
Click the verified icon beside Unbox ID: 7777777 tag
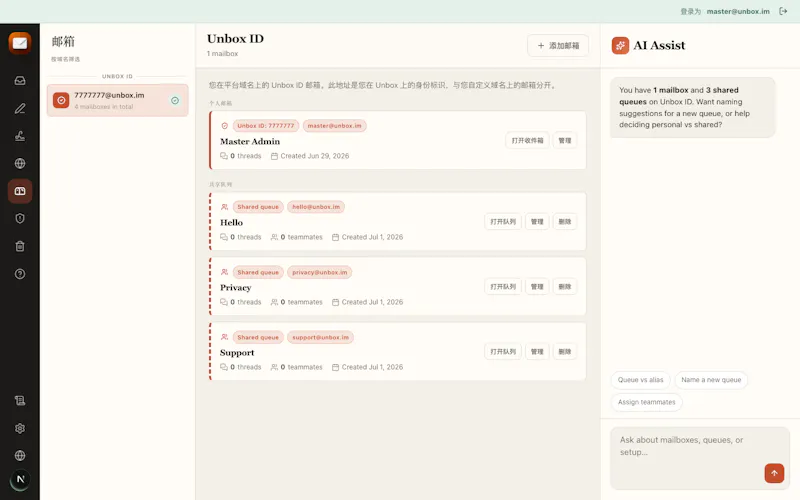pyautogui.click(x=224, y=126)
